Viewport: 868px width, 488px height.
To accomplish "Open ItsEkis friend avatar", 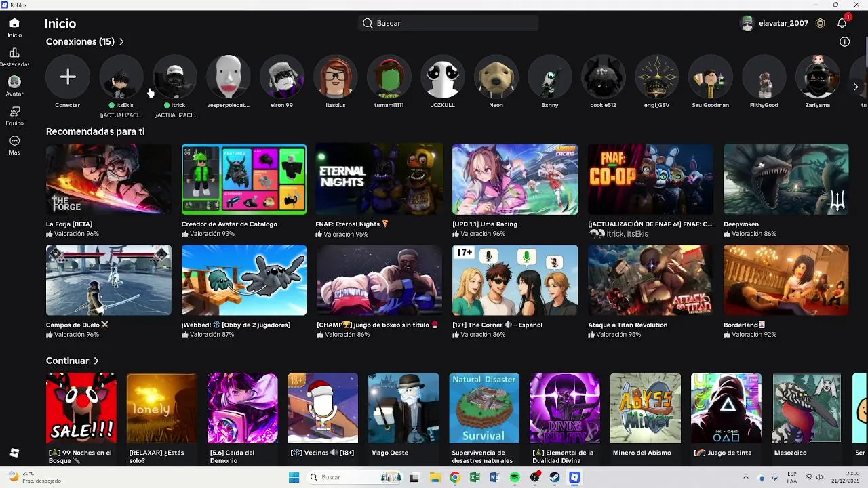I will pos(121,77).
